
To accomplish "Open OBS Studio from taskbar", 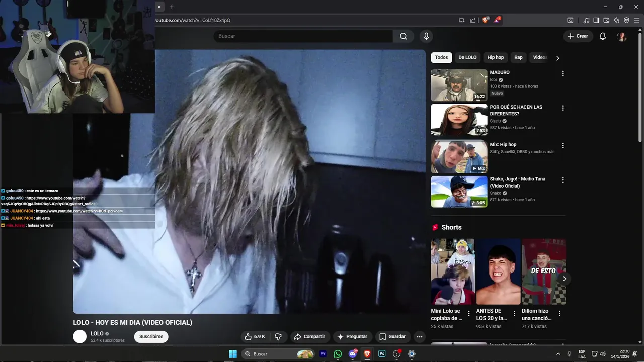I will tap(396, 354).
